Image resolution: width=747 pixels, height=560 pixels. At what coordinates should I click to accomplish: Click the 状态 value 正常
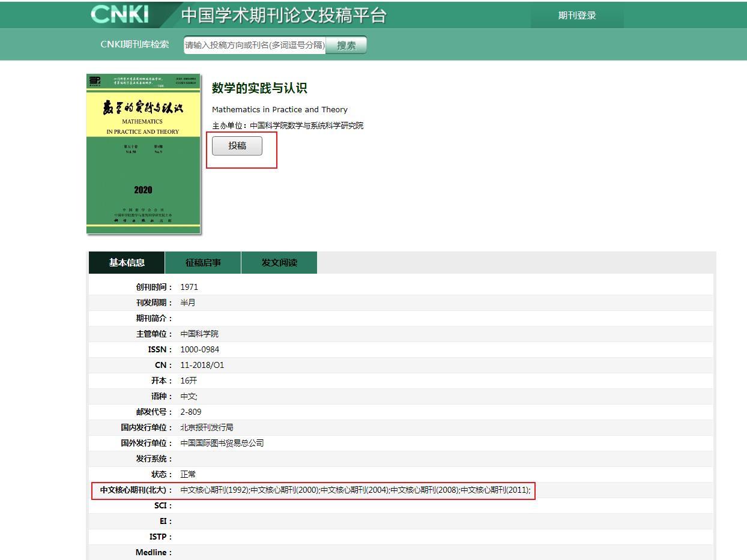point(188,474)
